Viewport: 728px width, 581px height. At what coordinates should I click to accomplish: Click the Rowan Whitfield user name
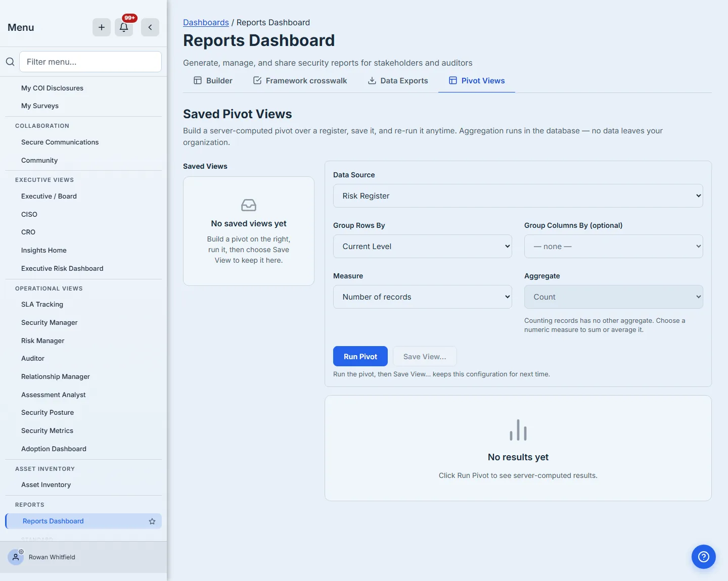(52, 557)
